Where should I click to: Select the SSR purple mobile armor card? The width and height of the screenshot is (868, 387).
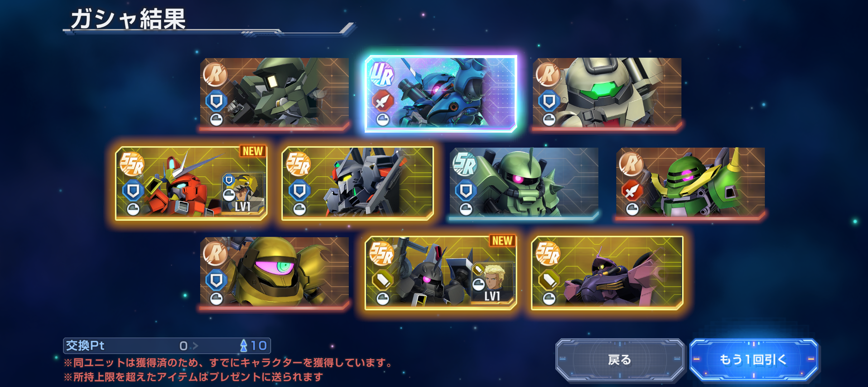tap(607, 273)
